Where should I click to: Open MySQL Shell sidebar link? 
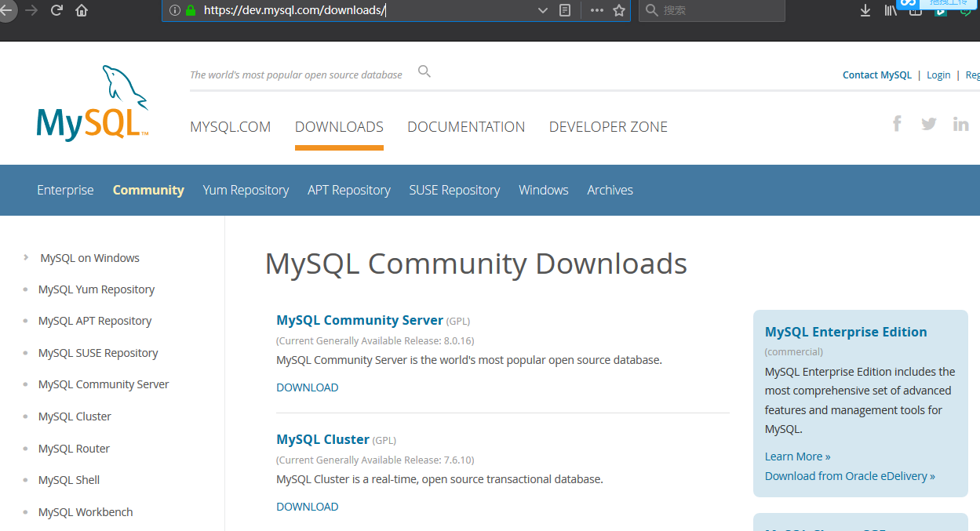click(69, 480)
